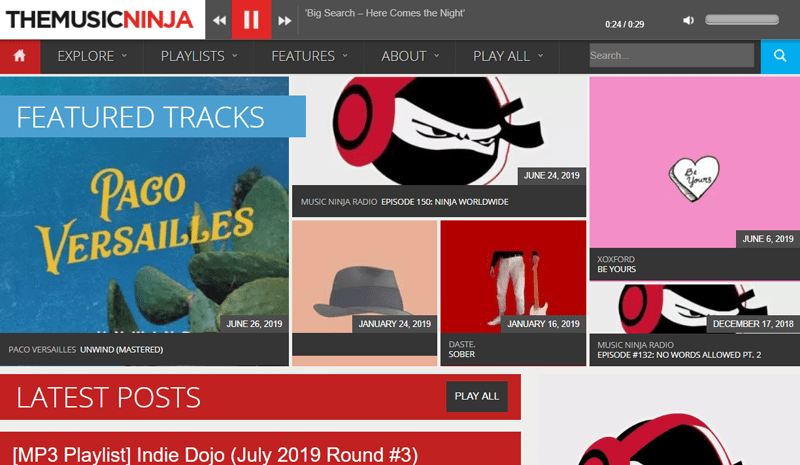Click the blue search magnifier button
Screen dimensions: 800x465
(780, 56)
